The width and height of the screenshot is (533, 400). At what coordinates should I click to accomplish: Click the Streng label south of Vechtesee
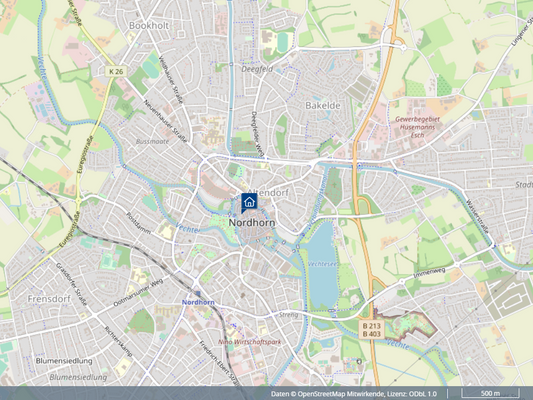(288, 315)
